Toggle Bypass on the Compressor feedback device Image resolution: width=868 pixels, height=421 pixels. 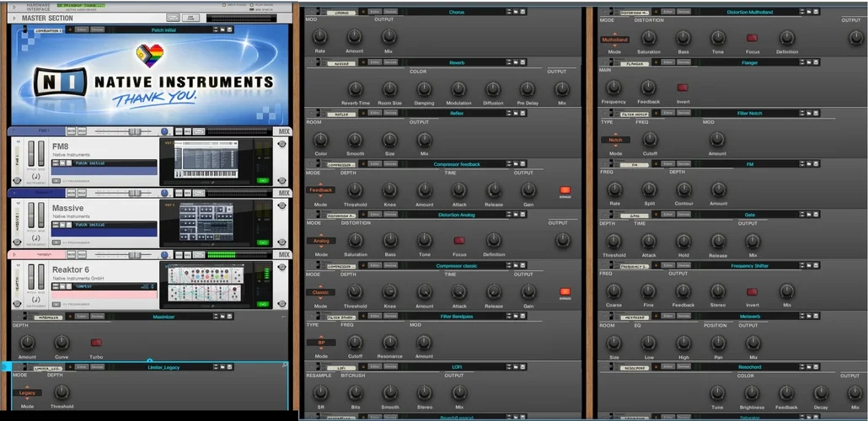565,190
